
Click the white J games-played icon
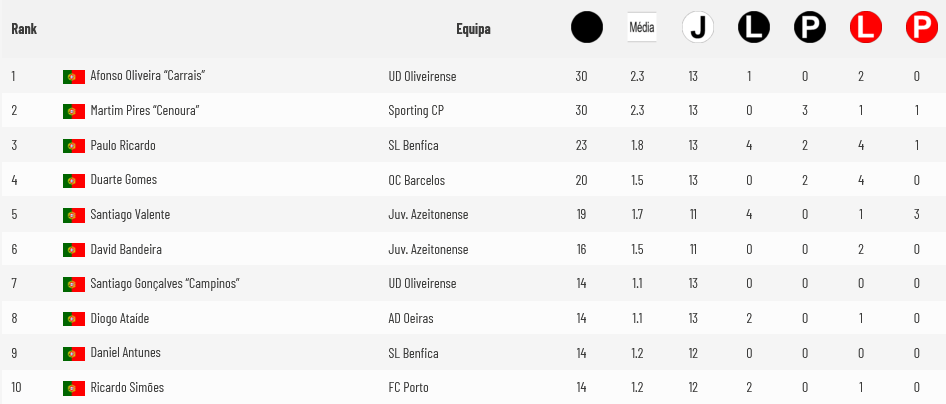point(697,28)
